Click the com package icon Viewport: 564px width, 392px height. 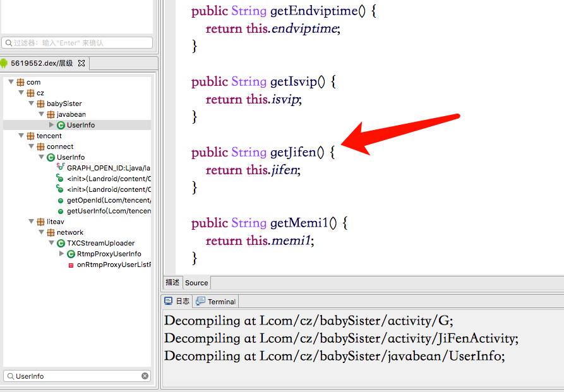[20, 82]
